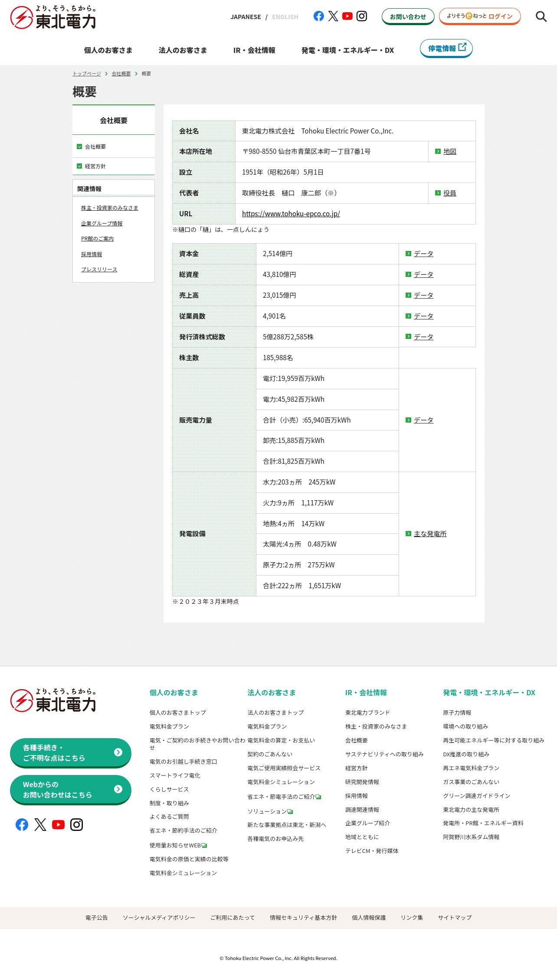Open 原子力情報 footer link
Image resolution: width=557 pixels, height=980 pixels.
click(457, 713)
